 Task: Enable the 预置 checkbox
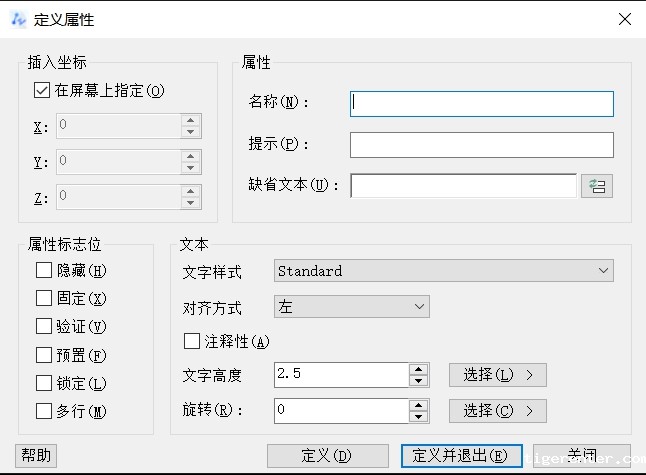click(x=44, y=354)
